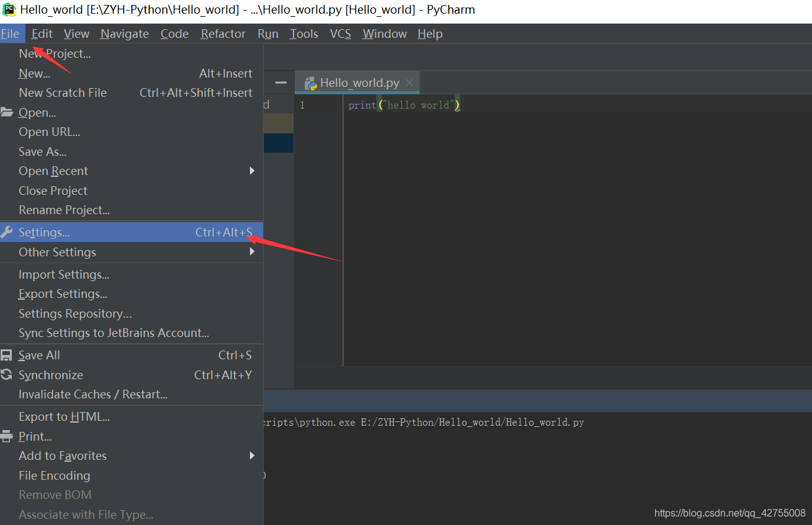The width and height of the screenshot is (812, 525).
Task: Open the Run menu
Action: point(268,34)
